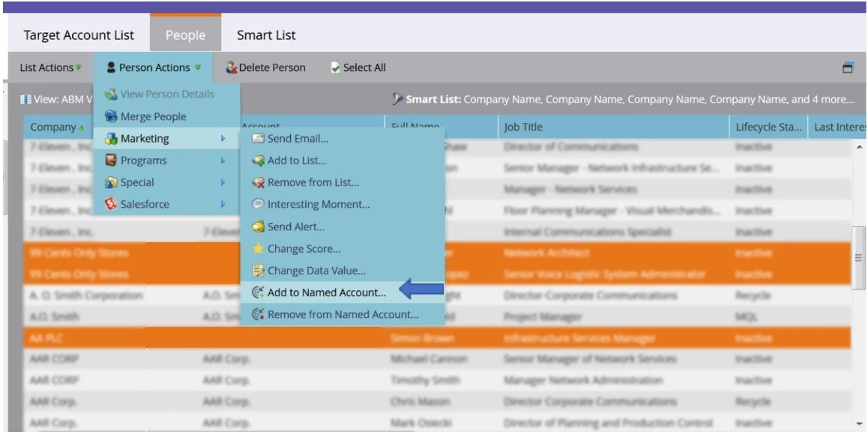Sort by the Job Title column header
This screenshot has height=435, width=868.
click(x=613, y=127)
